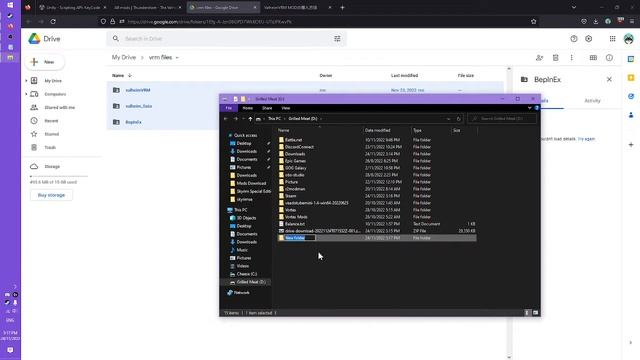Select the C: drive in navigation pane
Image resolution: width=640 pixels, height=360 pixels.
coord(247,274)
